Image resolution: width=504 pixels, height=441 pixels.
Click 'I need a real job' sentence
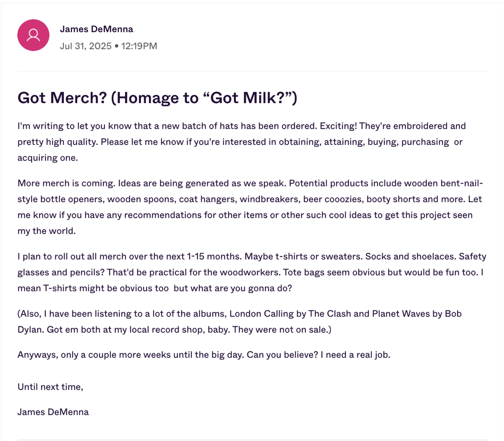click(355, 355)
